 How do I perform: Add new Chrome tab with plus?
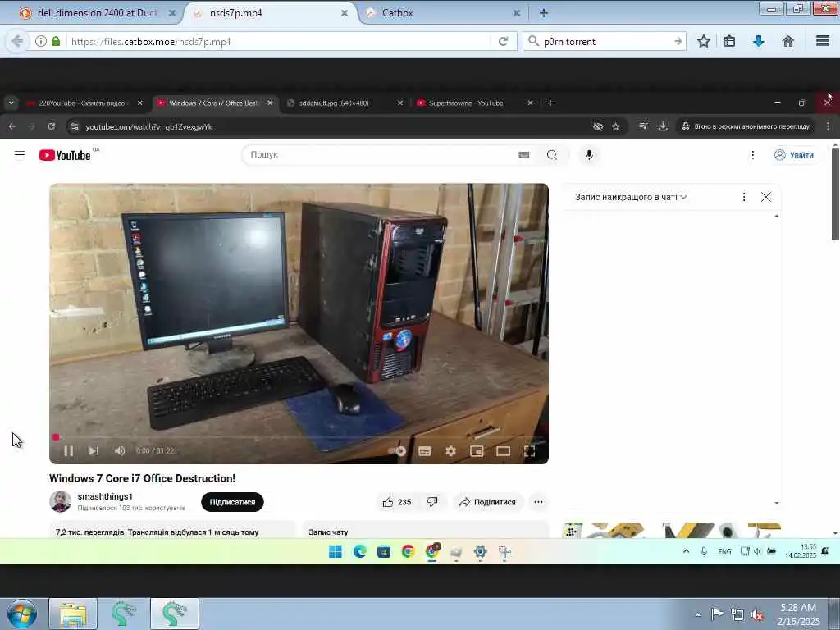pyautogui.click(x=550, y=103)
